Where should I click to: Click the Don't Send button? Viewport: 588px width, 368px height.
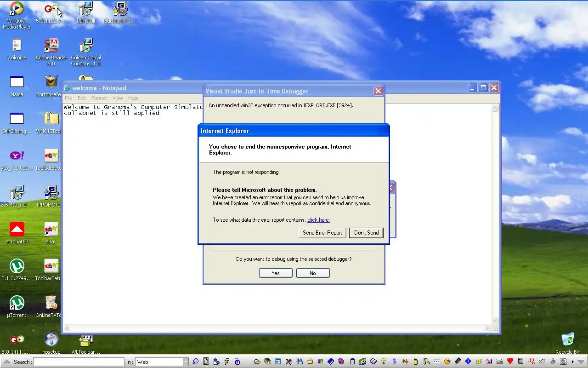(x=366, y=233)
